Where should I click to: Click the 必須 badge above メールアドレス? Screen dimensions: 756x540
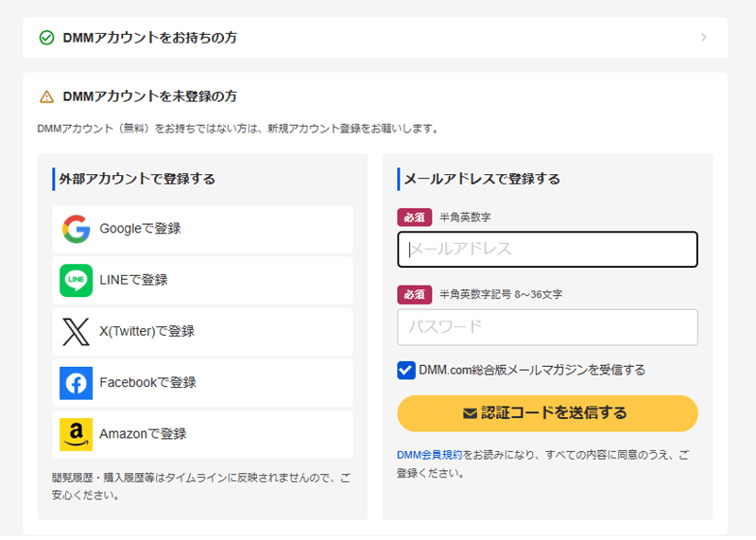pyautogui.click(x=415, y=218)
